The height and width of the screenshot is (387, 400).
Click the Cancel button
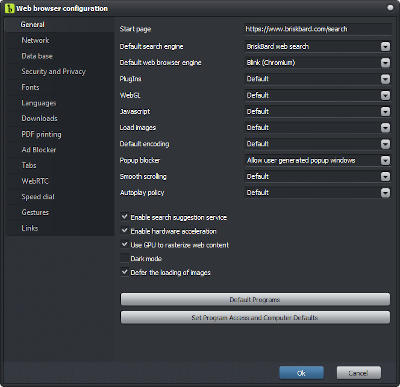click(x=359, y=373)
